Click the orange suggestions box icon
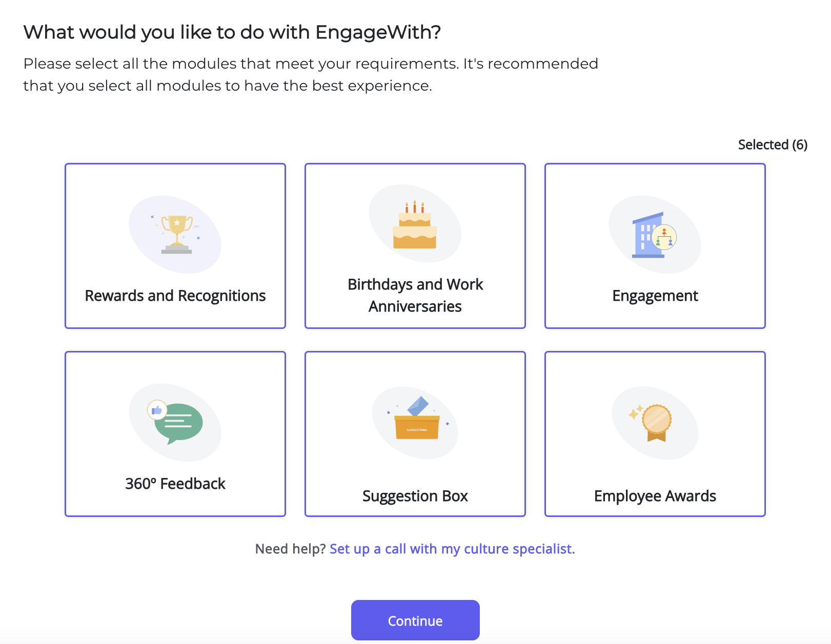 [x=417, y=418]
